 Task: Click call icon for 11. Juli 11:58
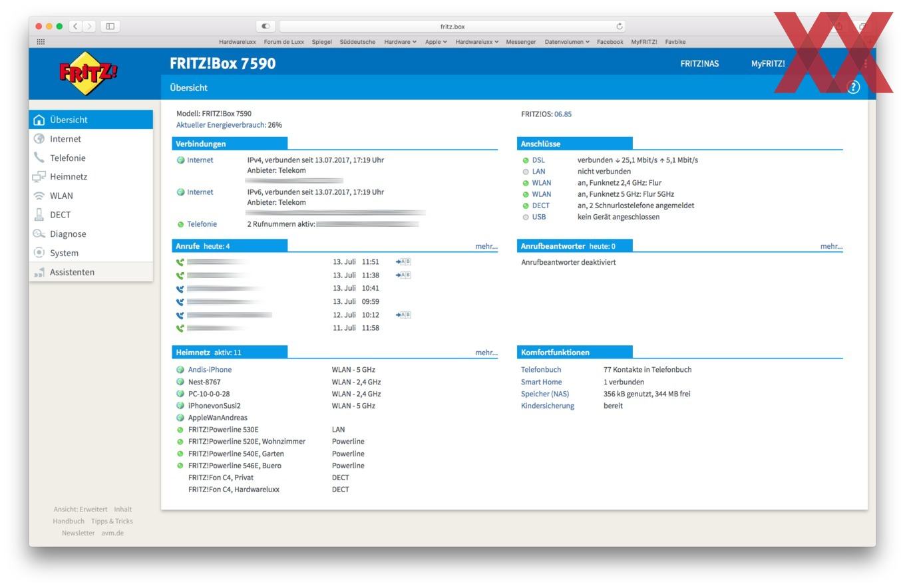click(x=180, y=328)
